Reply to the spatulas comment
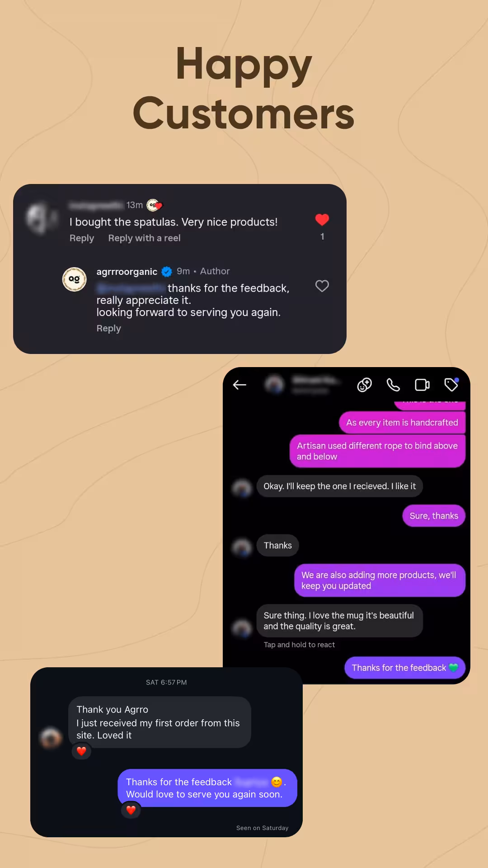 click(x=82, y=238)
